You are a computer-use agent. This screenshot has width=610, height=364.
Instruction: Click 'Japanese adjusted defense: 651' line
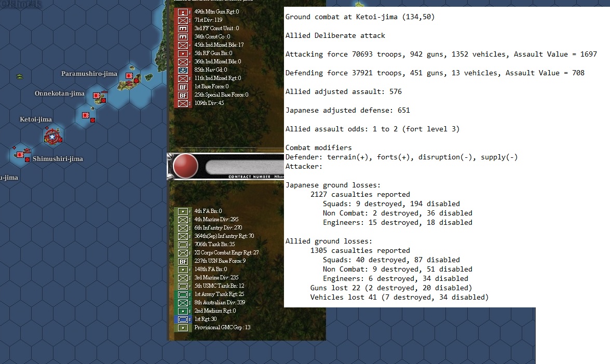(x=348, y=110)
